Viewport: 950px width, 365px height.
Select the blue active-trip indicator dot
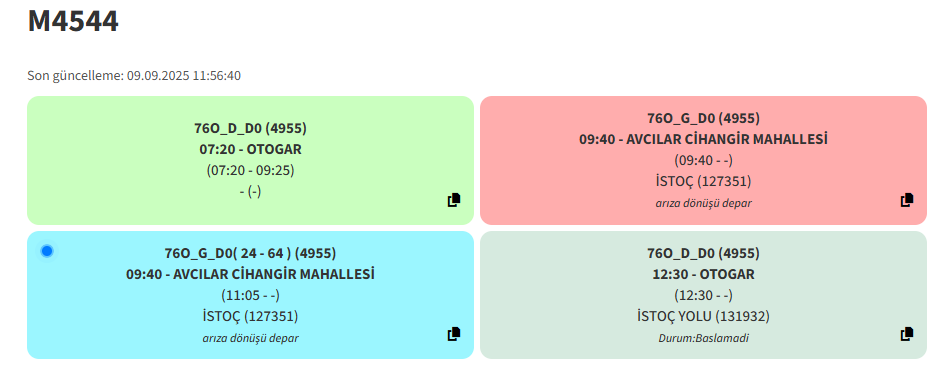click(47, 251)
